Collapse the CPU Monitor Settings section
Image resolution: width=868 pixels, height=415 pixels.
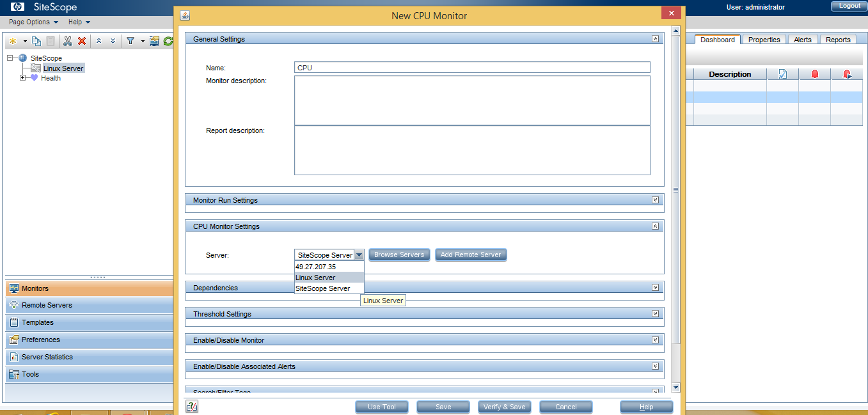655,226
